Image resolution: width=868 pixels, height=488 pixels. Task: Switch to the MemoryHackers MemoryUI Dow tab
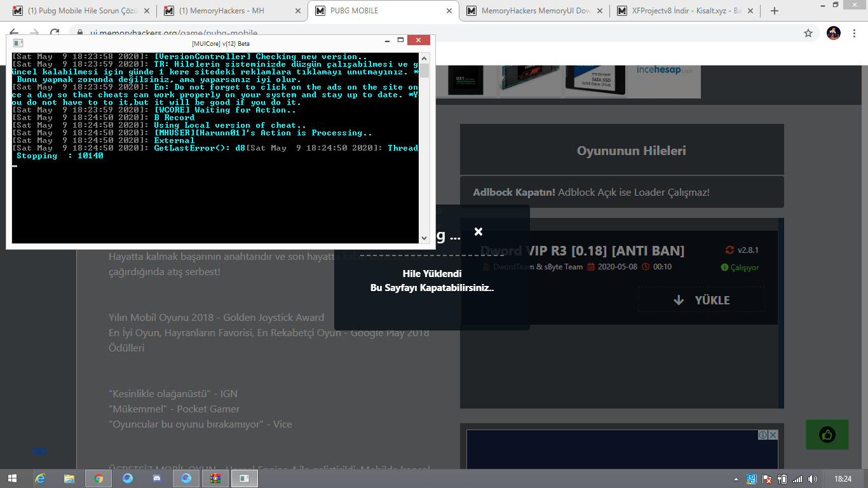click(534, 11)
